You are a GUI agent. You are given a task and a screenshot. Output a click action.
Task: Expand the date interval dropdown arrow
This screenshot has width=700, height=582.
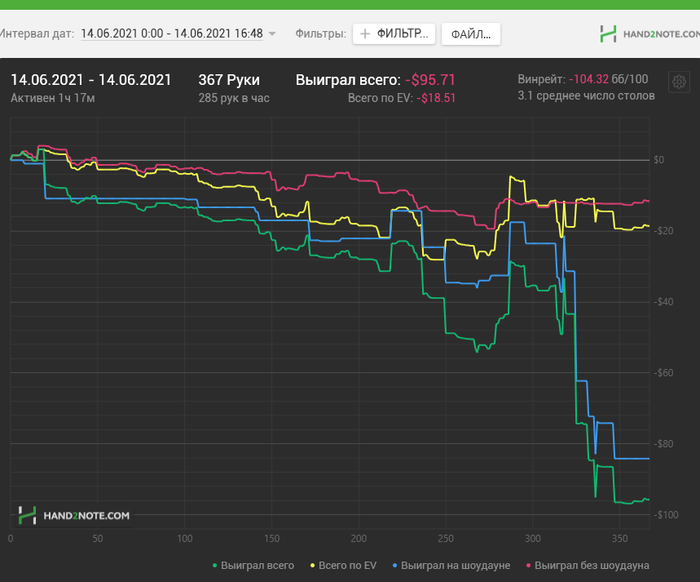point(272,34)
